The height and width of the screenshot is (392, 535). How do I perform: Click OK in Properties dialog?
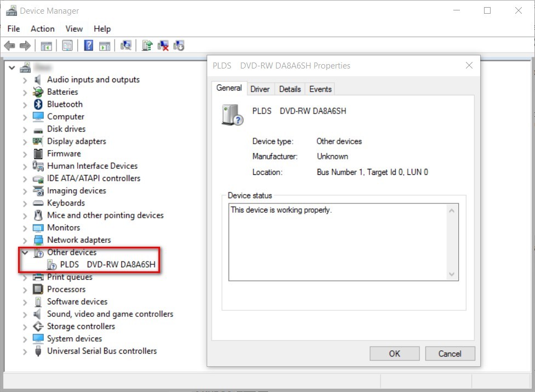point(395,354)
